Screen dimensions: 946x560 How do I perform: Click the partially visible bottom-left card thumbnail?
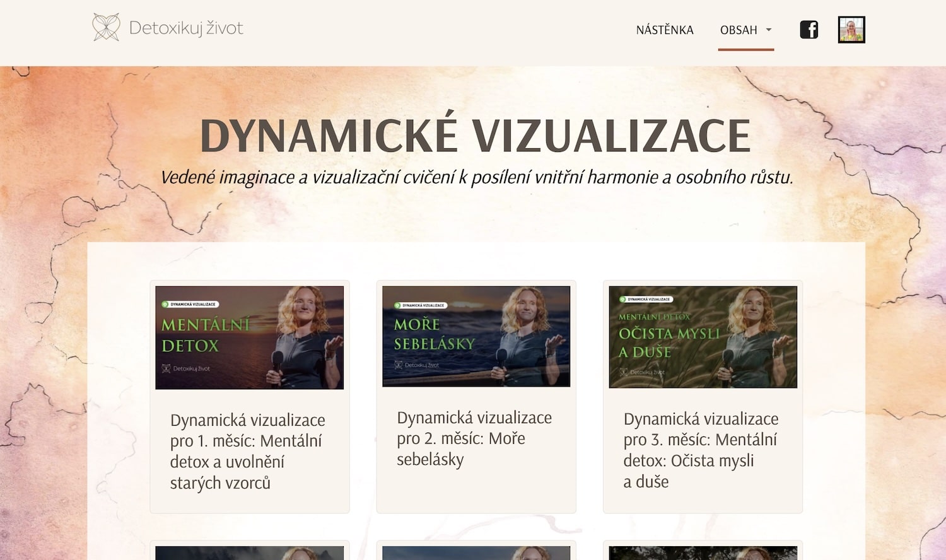tap(249, 553)
